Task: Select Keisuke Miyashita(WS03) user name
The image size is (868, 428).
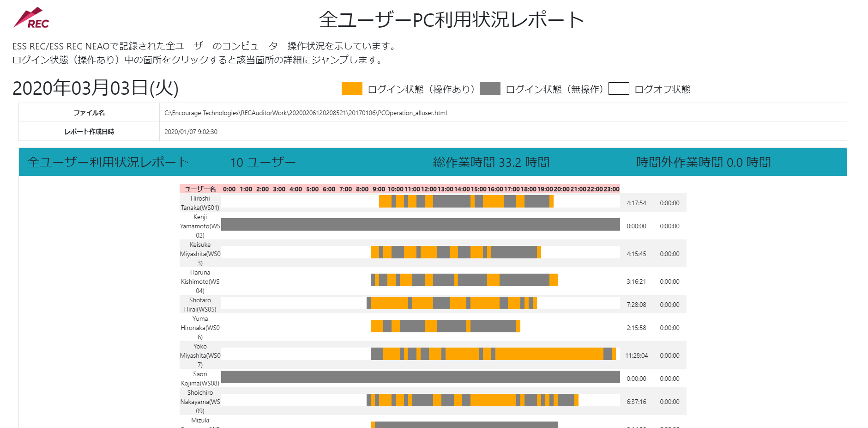Action: 200,254
